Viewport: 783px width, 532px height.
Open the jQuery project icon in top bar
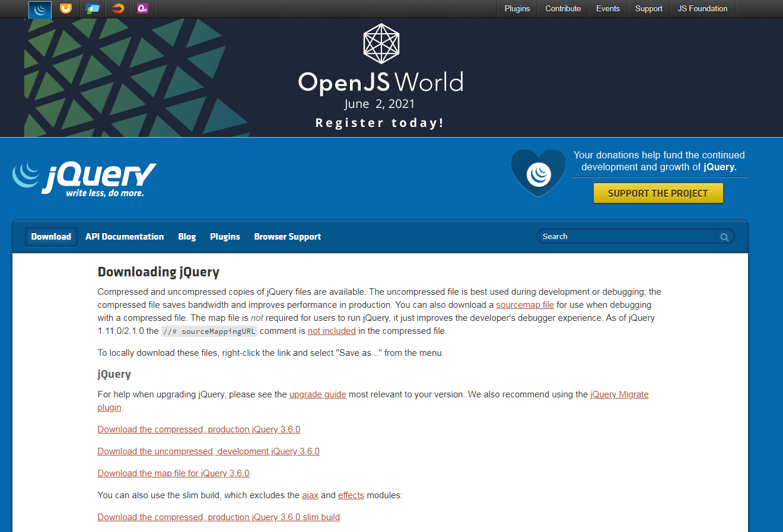[40, 9]
